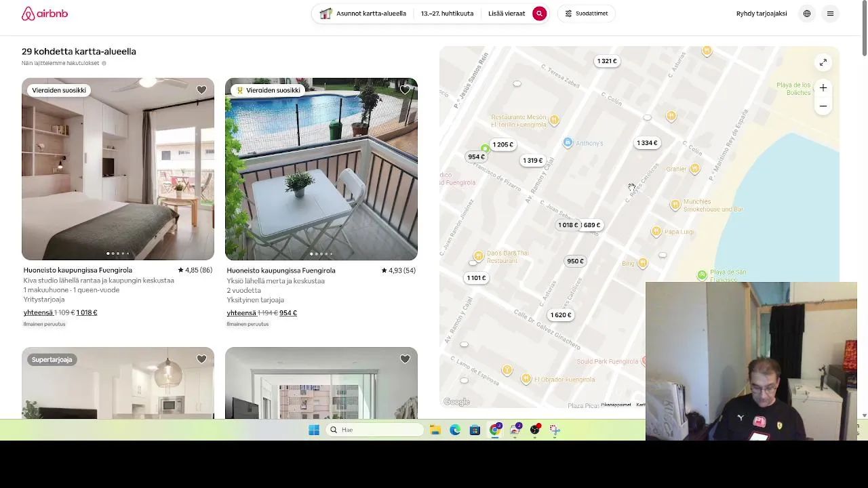This screenshot has width=868, height=488.
Task: Open yhteensä price breakdown 954 €
Action: click(x=262, y=313)
